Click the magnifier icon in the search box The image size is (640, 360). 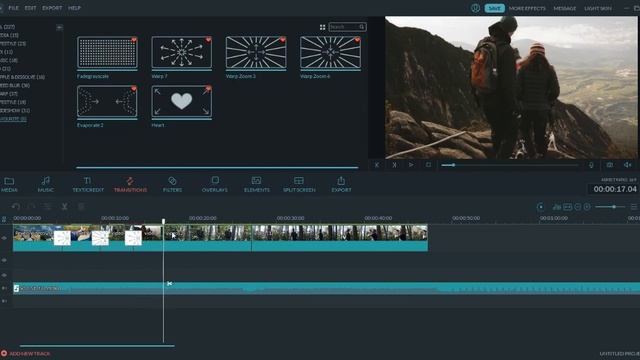pyautogui.click(x=362, y=27)
